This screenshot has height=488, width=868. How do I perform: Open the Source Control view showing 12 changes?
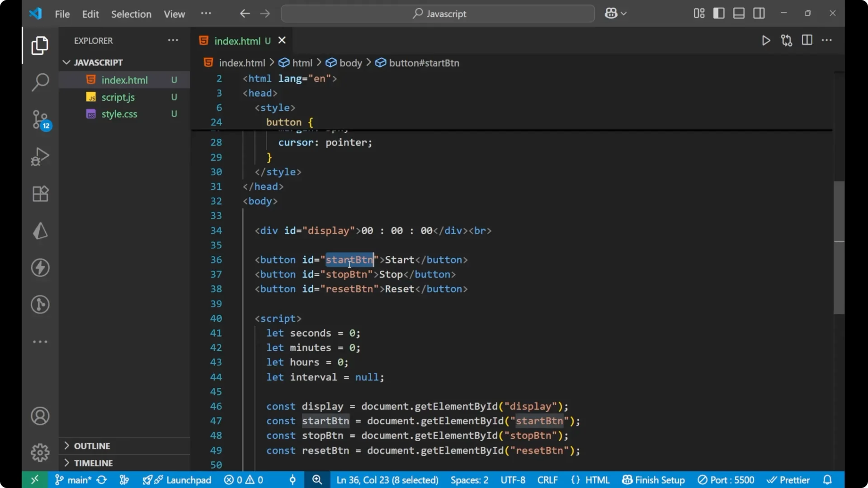[x=40, y=119]
